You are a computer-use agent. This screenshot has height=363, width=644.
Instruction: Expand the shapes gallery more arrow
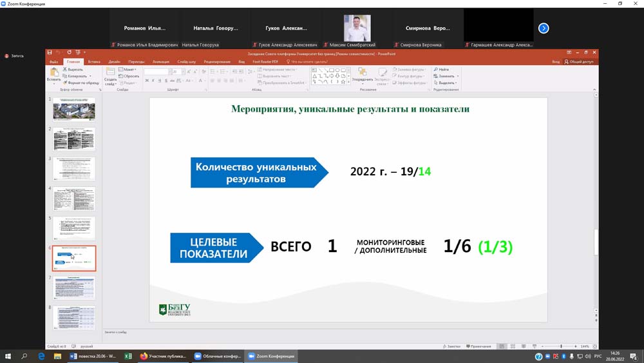pos(348,83)
